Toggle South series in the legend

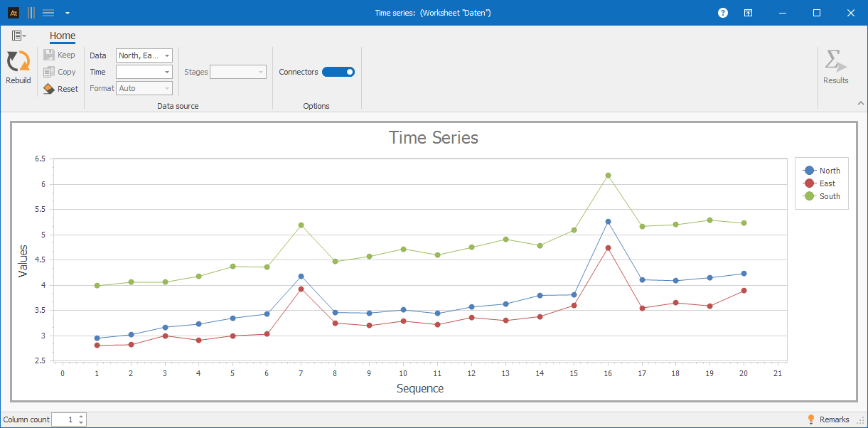coord(821,196)
